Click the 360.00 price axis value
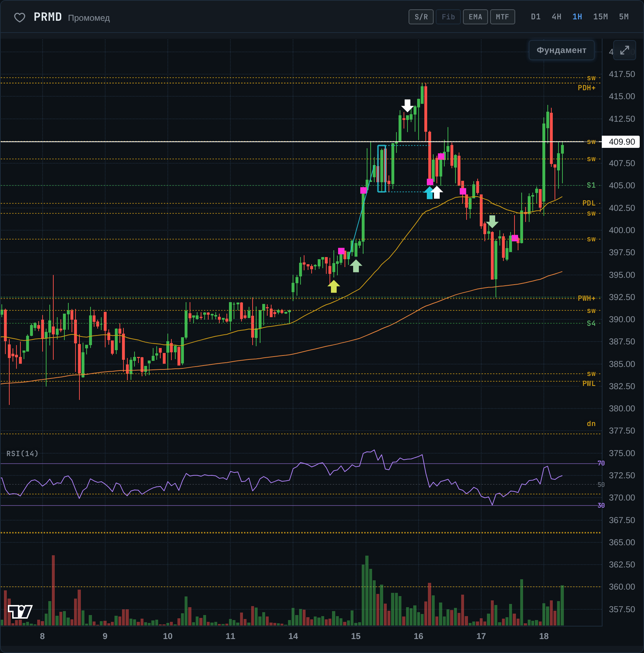The height and width of the screenshot is (653, 644). [x=622, y=587]
